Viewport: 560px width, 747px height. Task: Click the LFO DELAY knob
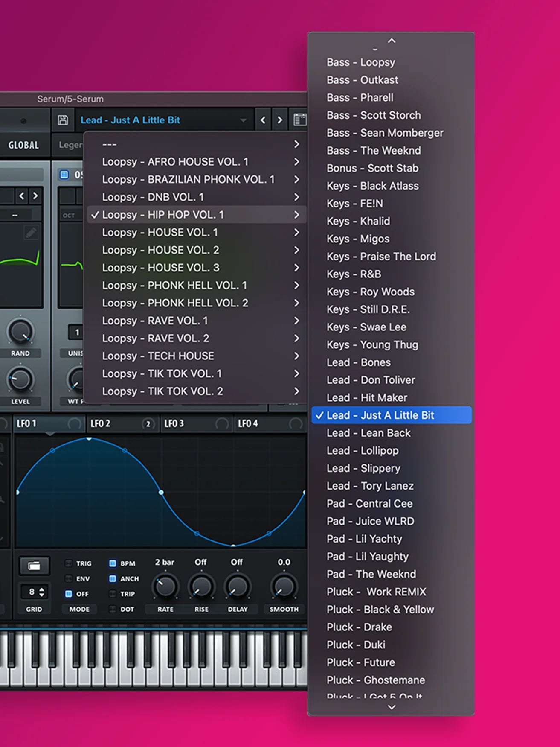pos(238,587)
